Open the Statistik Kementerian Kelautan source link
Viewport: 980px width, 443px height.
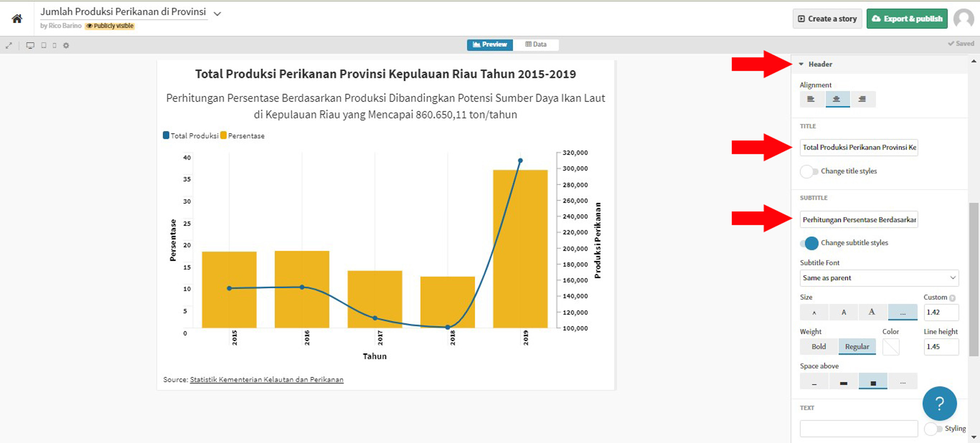click(267, 379)
